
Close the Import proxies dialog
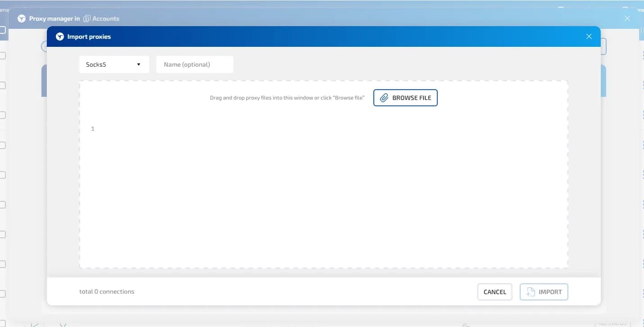click(x=589, y=36)
